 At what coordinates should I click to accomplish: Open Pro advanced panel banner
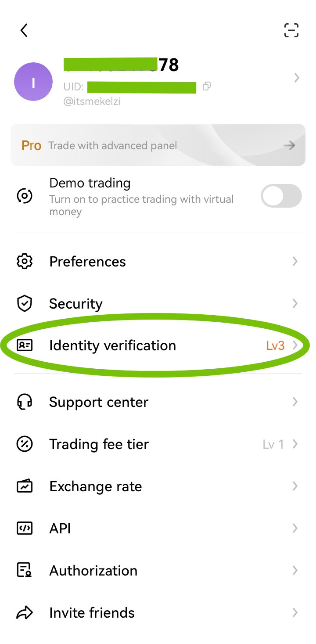click(158, 145)
